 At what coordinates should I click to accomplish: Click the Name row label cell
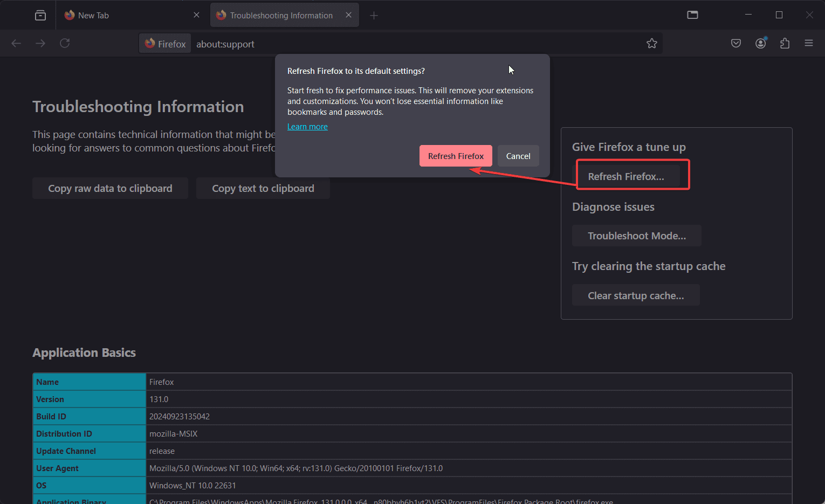(90, 382)
